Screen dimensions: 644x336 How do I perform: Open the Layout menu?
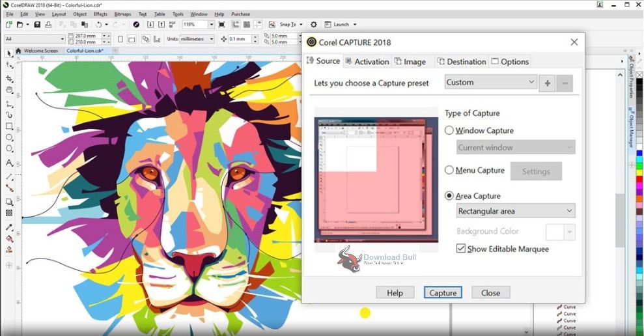pos(59,14)
